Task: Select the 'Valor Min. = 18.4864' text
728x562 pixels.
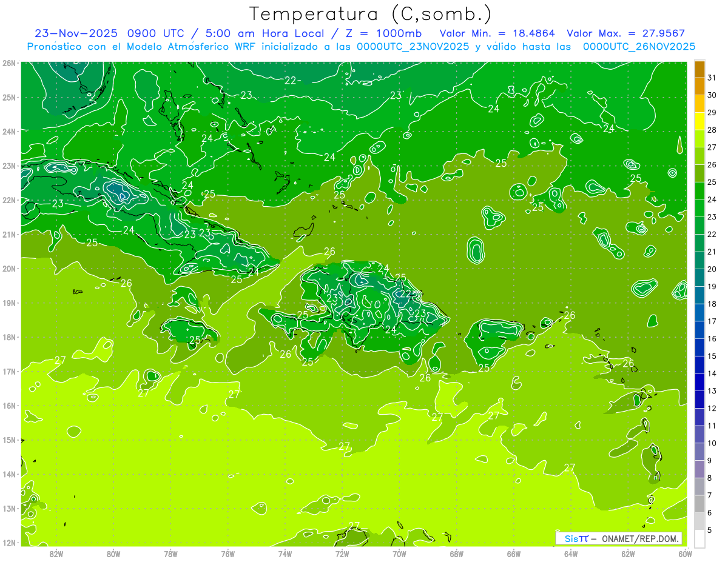Action: click(497, 33)
